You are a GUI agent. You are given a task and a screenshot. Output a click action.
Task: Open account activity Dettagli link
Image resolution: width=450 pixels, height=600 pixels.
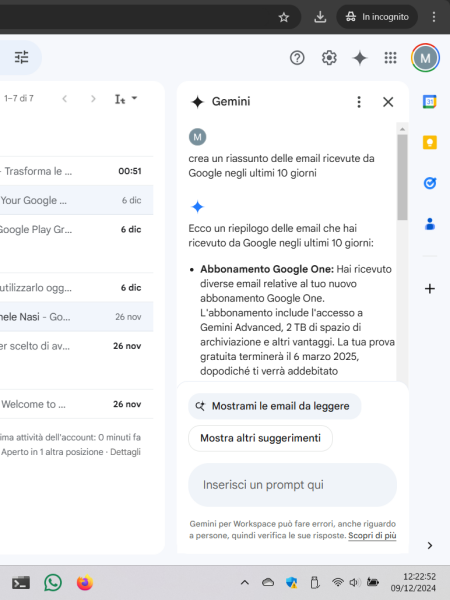[x=125, y=452]
